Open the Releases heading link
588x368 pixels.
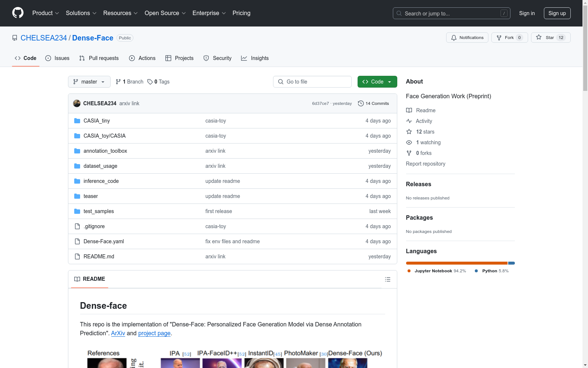pyautogui.click(x=419, y=184)
